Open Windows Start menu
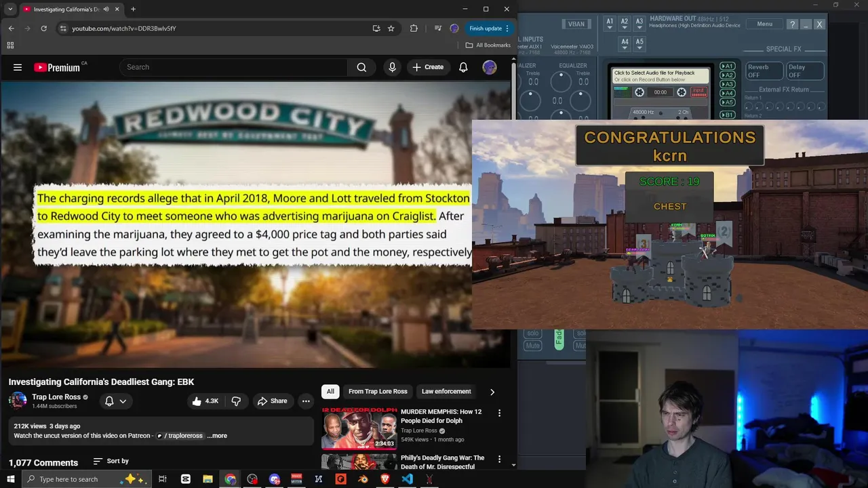The height and width of the screenshot is (488, 868). click(10, 479)
